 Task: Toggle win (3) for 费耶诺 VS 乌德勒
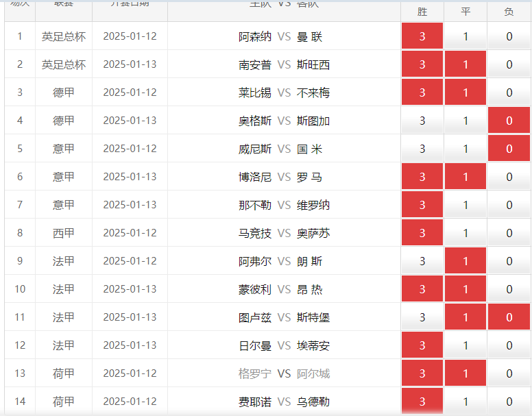click(422, 402)
